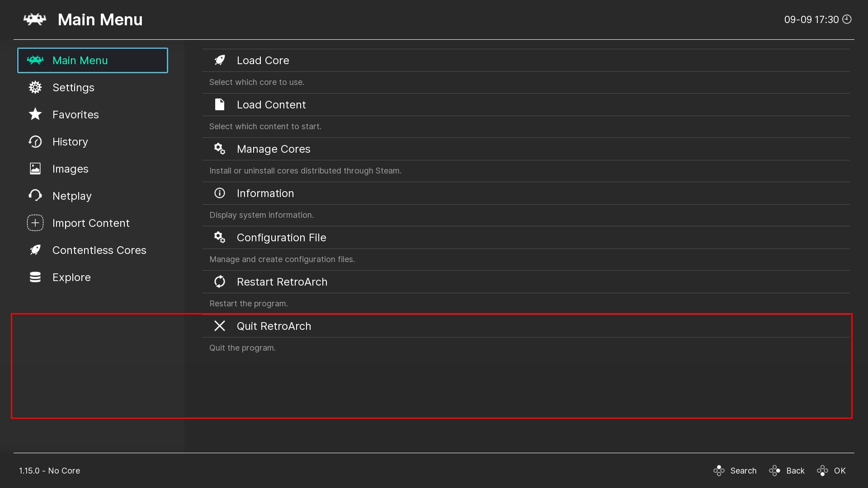Click the clock icon next to time
Screen dimensions: 868x488
pos(847,19)
